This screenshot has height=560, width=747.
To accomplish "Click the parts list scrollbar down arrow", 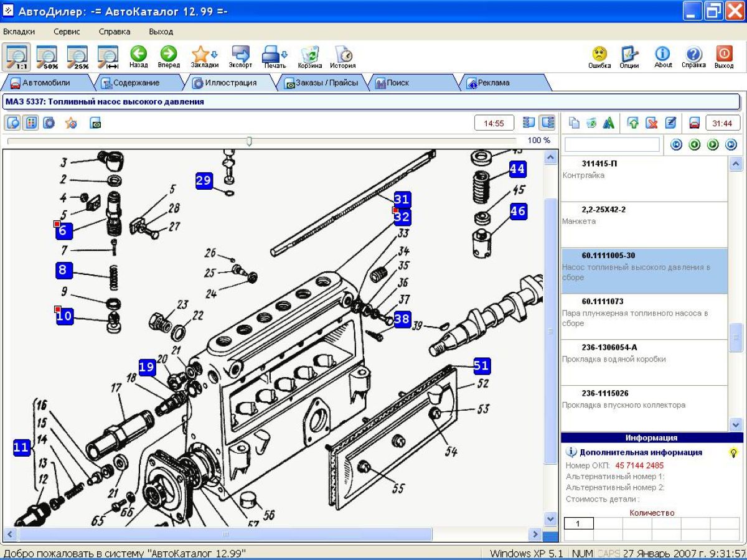I will click(x=736, y=425).
